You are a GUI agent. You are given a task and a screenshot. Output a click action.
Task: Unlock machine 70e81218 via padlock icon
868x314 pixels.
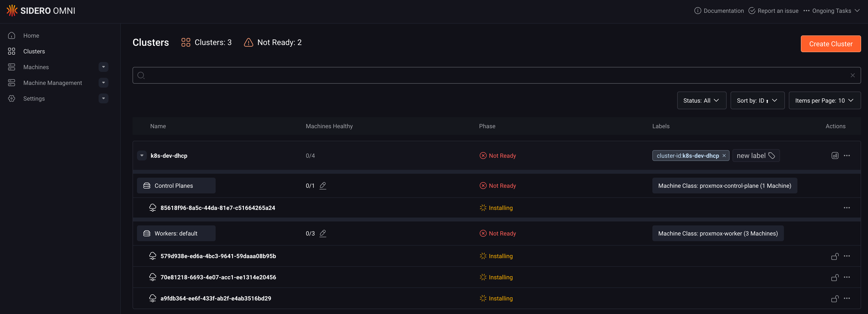(835, 277)
